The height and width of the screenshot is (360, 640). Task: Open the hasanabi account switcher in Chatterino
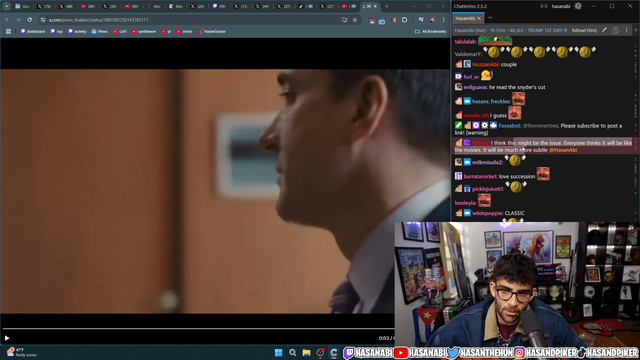click(x=561, y=6)
